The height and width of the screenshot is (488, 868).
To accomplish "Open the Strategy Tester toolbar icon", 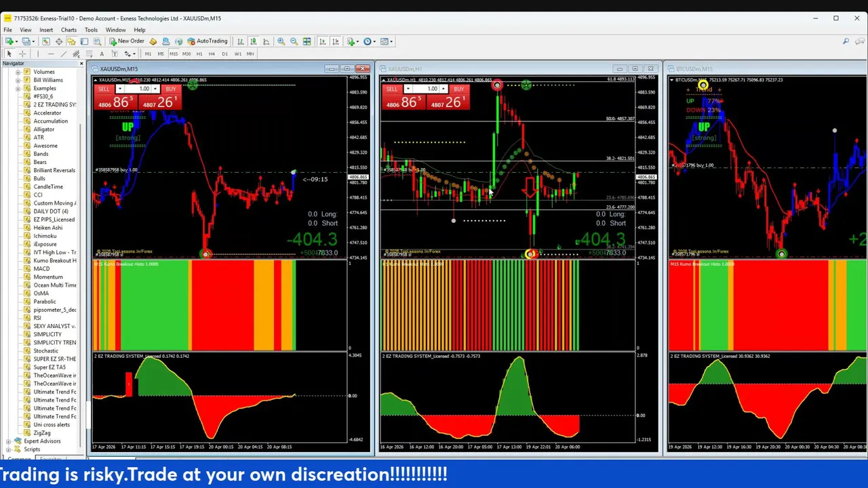I will pos(98,41).
